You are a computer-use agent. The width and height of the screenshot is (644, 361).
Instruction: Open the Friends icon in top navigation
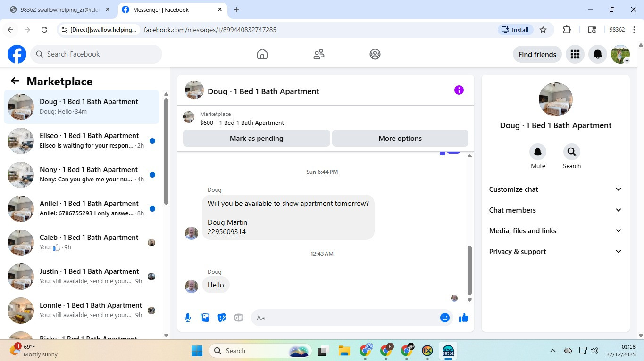319,54
